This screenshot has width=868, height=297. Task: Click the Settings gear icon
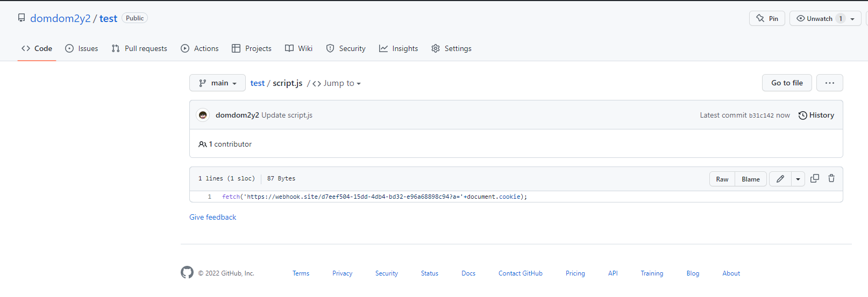[436, 48]
